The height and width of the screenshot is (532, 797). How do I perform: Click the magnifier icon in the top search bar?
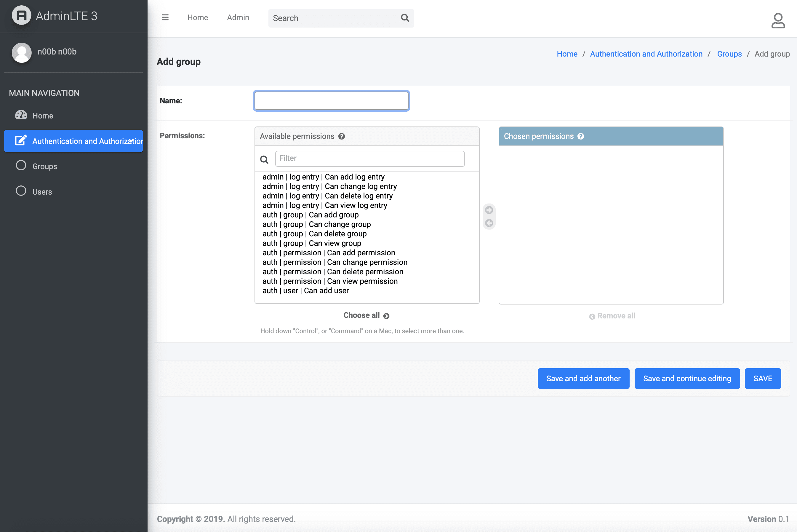tap(404, 18)
